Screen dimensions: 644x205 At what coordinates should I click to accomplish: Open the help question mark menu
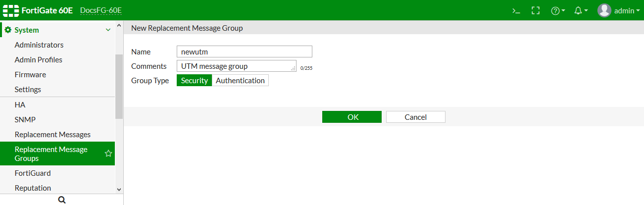pos(557,10)
